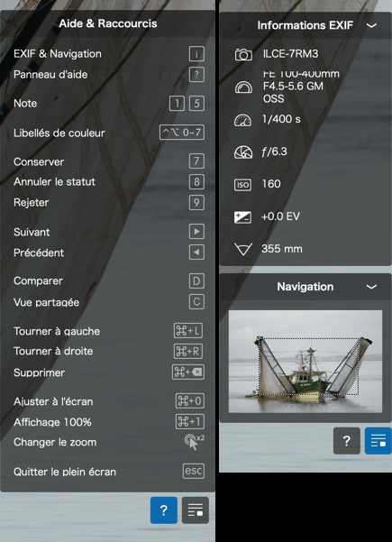The width and height of the screenshot is (392, 542).
Task: Click the Libellés de couleur shortcut key box
Action: pyautogui.click(x=182, y=133)
